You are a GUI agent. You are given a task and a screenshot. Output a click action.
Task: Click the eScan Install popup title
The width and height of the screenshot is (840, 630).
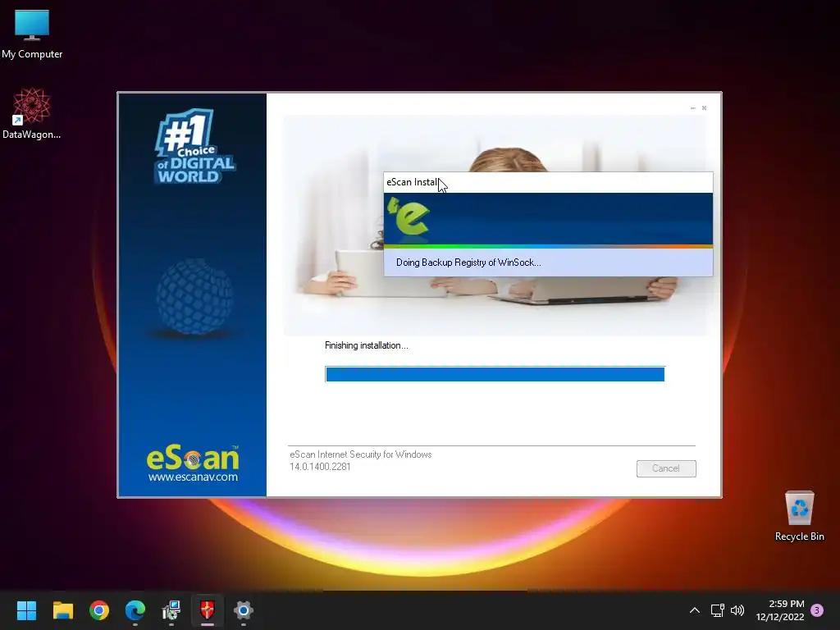coord(413,182)
